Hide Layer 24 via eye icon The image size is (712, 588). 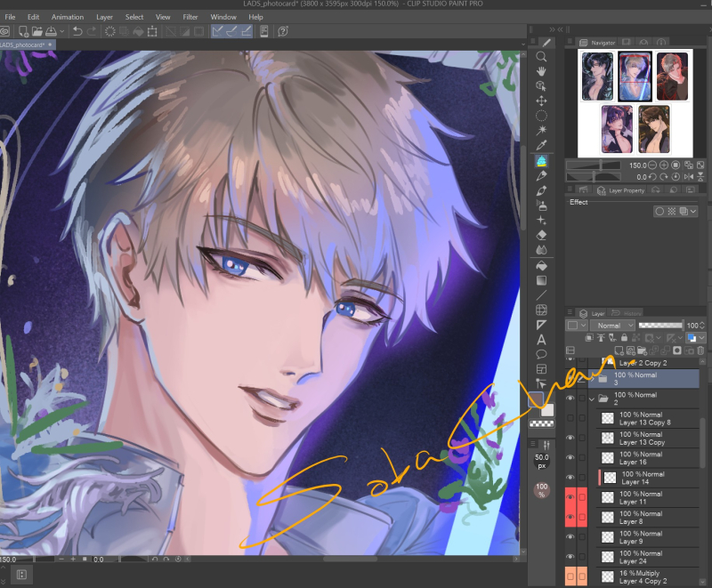570,557
